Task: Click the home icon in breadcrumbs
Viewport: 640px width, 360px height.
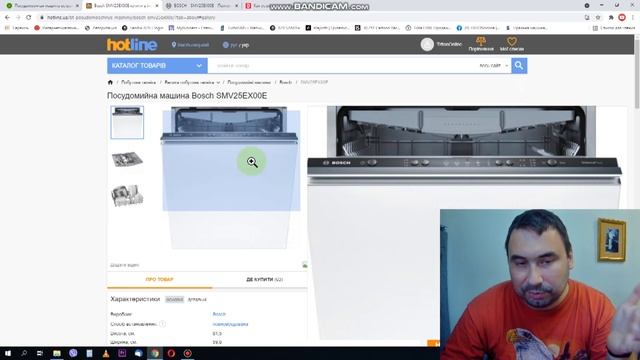Action: [x=110, y=82]
